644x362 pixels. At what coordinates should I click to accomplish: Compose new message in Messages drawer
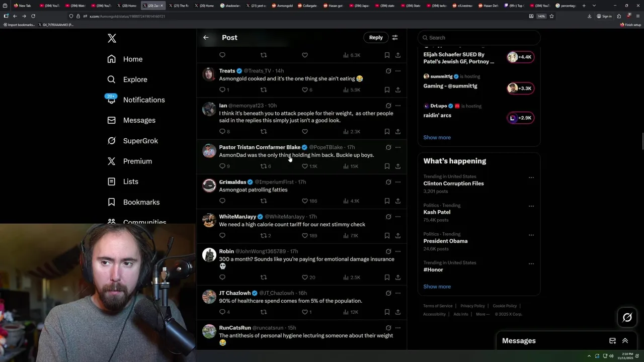612,341
